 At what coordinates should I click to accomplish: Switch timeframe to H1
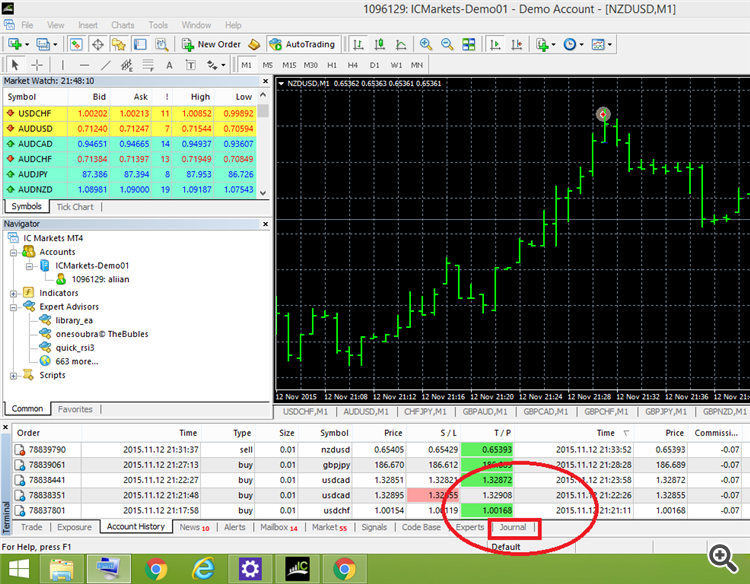point(332,65)
